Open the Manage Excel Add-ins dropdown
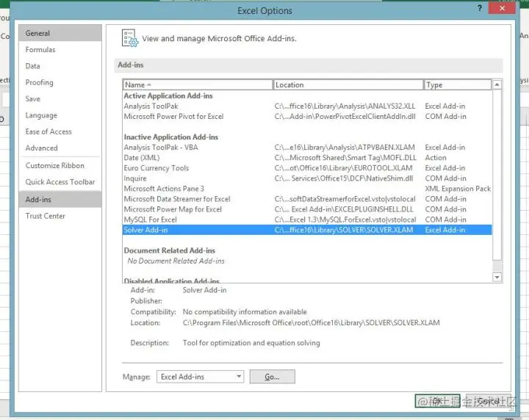Image resolution: width=529 pixels, height=420 pixels. 200,377
